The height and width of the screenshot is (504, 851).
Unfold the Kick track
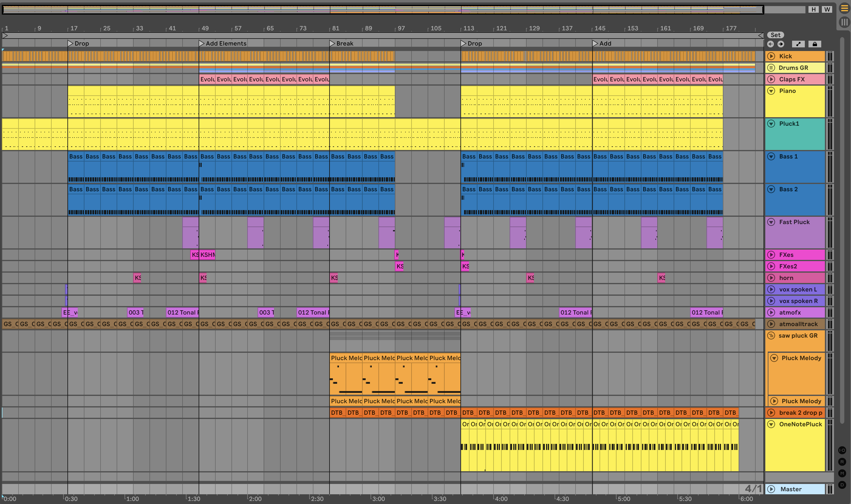click(x=771, y=56)
